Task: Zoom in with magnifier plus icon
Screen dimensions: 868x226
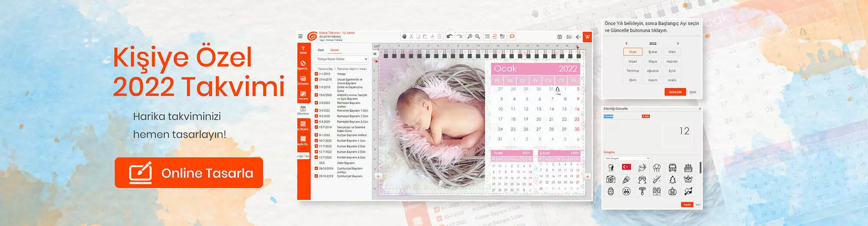Action: click(470, 36)
